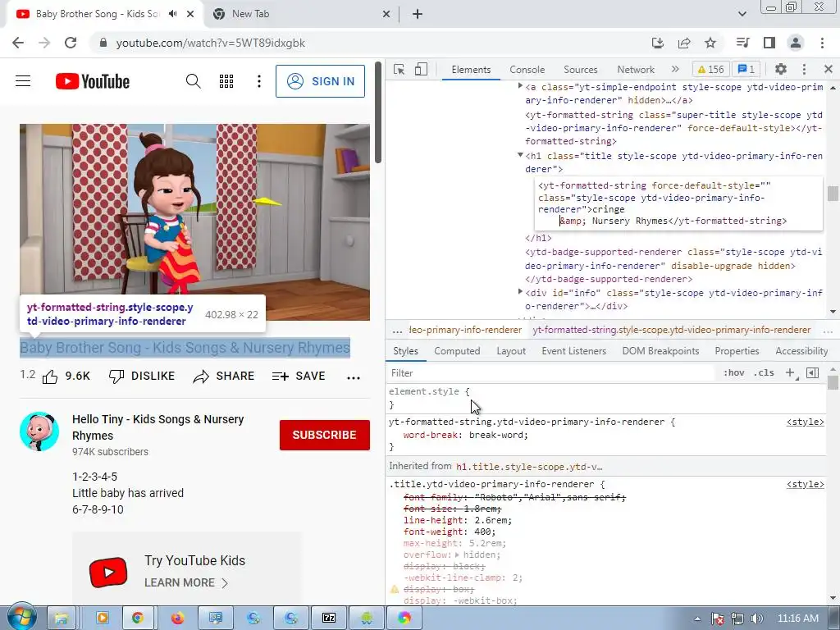Close the DevTools panel
This screenshot has width=840, height=630.
click(x=829, y=69)
